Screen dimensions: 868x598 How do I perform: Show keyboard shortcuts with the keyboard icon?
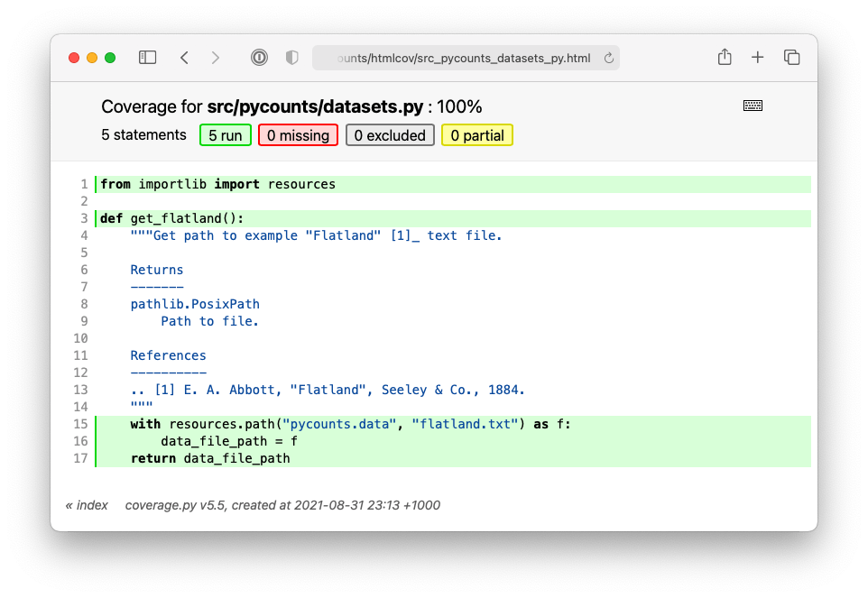(753, 106)
